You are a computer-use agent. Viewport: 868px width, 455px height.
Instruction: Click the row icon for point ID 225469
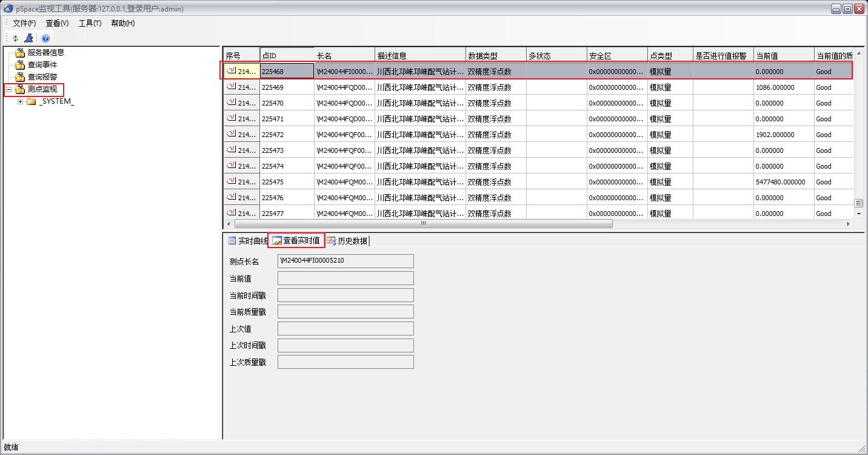click(231, 87)
